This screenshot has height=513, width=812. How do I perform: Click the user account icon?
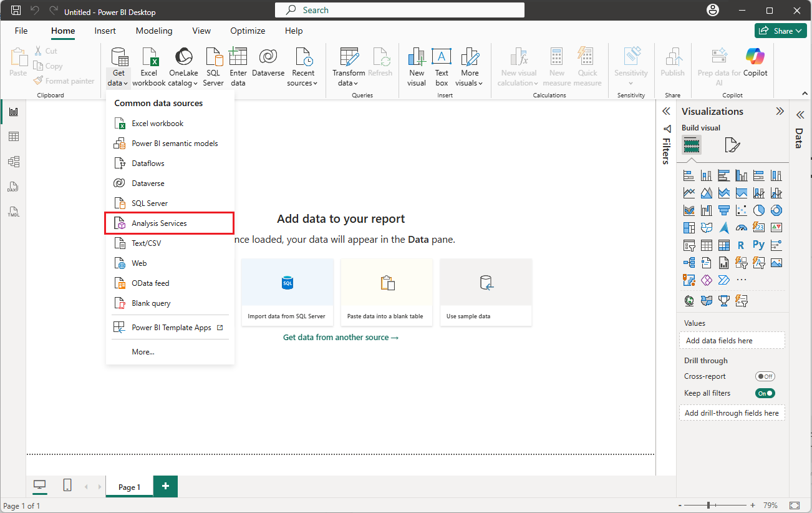pos(712,11)
